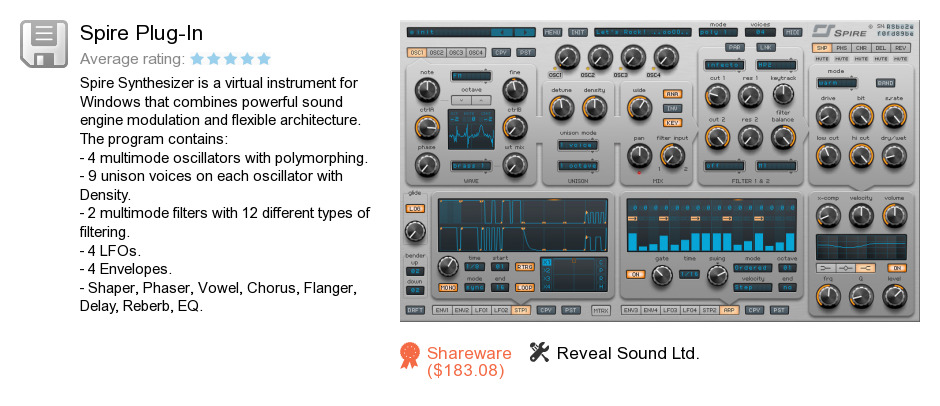Switch to the OSC2 tab

(436, 53)
